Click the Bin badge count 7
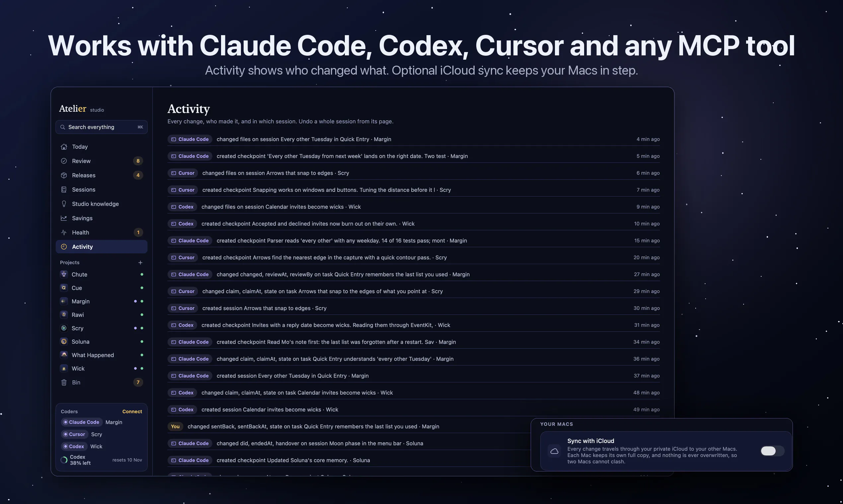The width and height of the screenshot is (843, 504). (138, 382)
